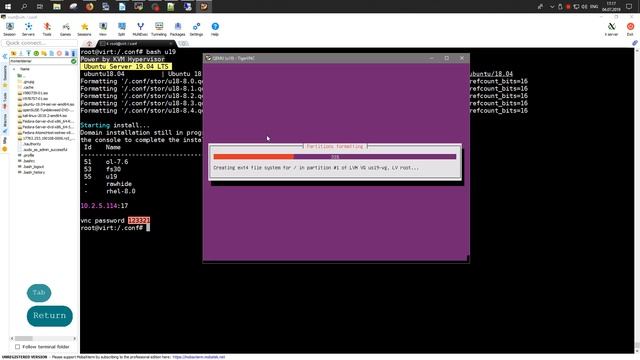
Task: Click the file list scrollbar left arrow
Action: (x=12, y=338)
